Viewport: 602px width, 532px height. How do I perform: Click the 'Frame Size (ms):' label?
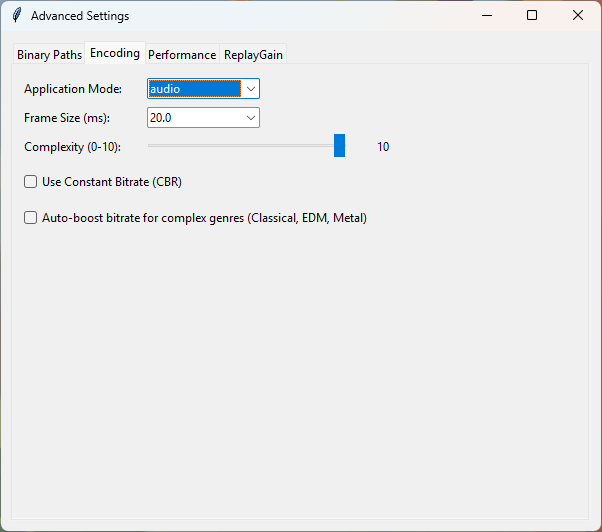(67, 117)
